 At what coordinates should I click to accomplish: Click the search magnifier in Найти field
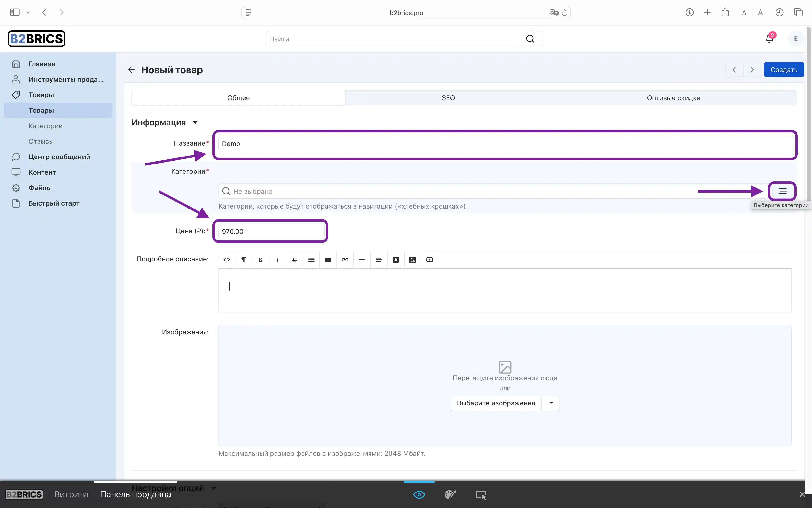[x=530, y=39]
